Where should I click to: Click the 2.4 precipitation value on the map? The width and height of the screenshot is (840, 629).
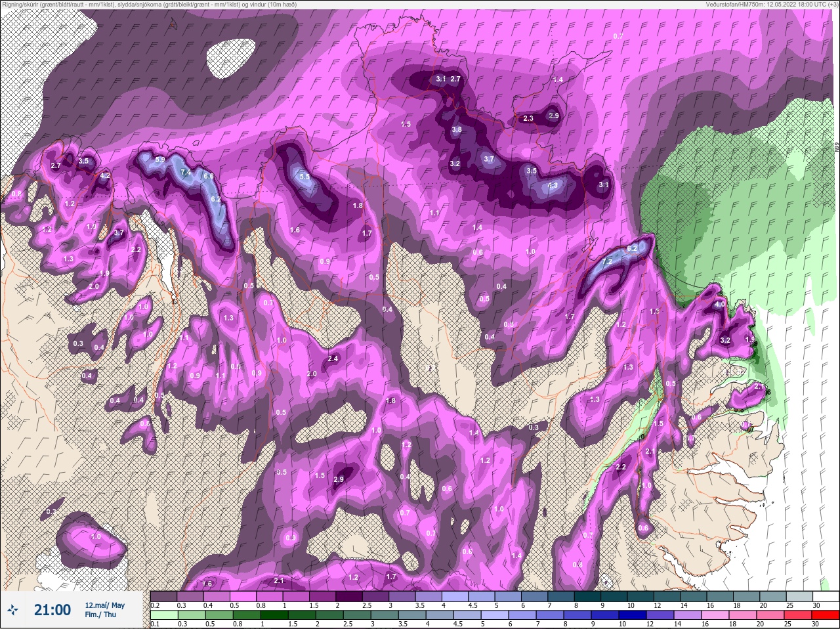333,358
